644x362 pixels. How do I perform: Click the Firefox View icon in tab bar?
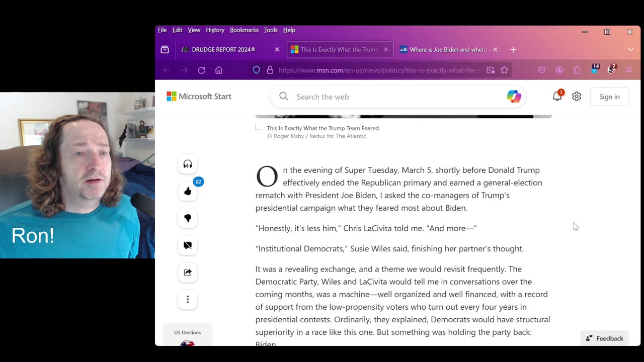[165, 49]
